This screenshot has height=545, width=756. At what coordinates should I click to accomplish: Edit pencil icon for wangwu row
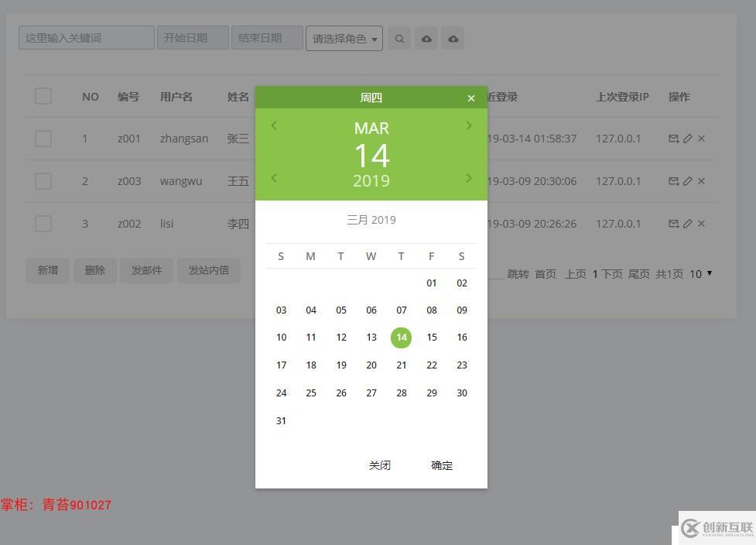pyautogui.click(x=688, y=181)
